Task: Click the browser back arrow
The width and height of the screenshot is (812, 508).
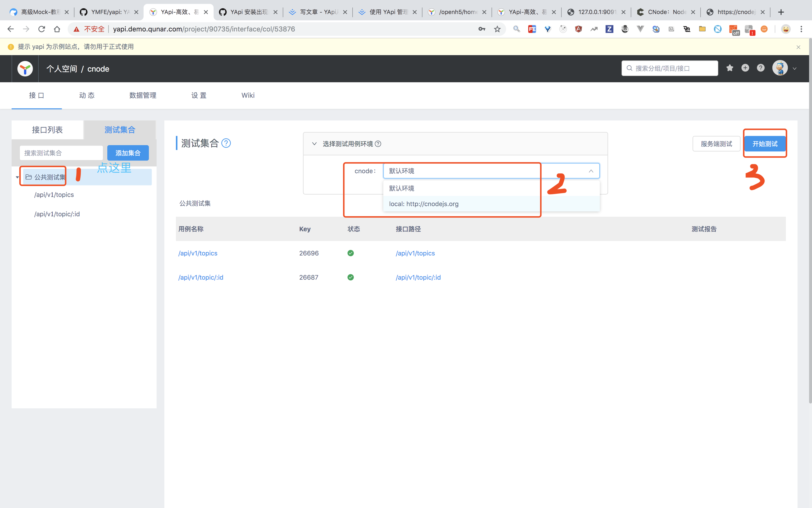Action: click(10, 29)
